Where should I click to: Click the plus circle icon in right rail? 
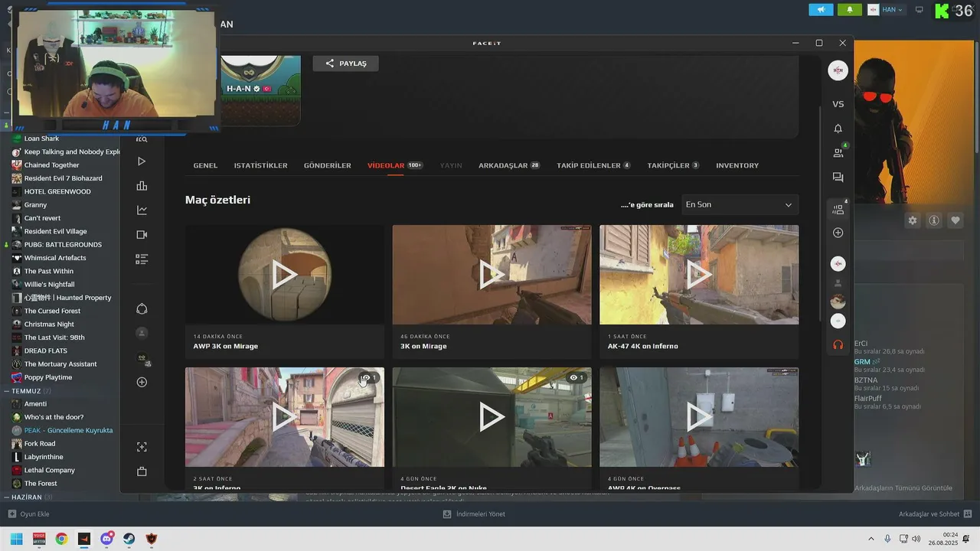coord(838,233)
